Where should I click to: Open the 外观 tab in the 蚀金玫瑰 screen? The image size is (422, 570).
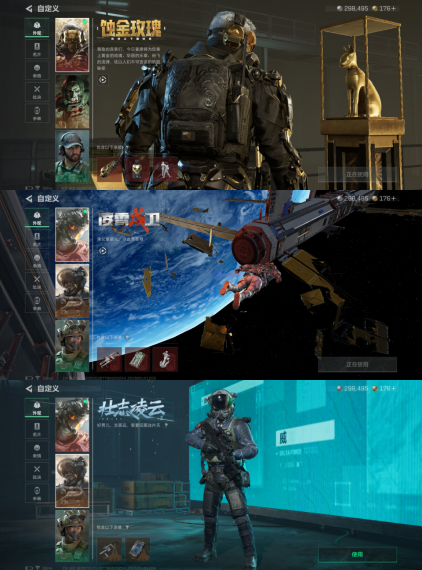37,28
